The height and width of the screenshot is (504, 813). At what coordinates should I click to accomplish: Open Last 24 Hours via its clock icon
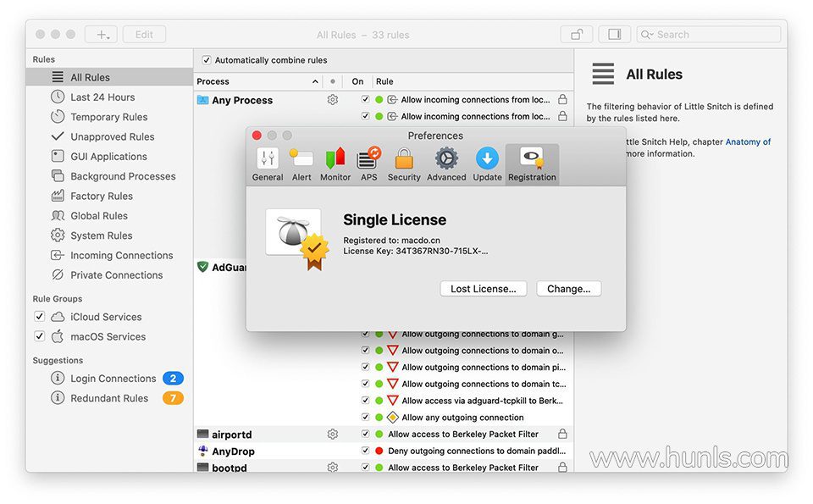point(58,97)
